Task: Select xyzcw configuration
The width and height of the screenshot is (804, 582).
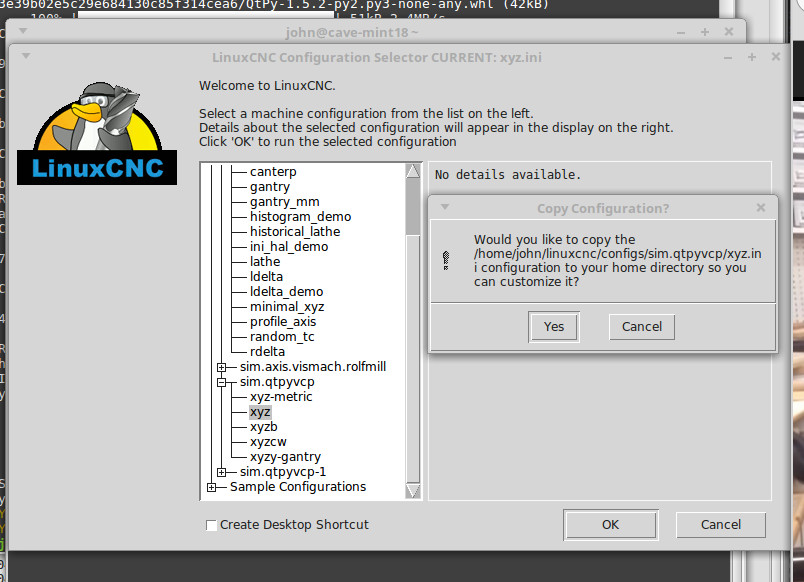Action: [268, 441]
